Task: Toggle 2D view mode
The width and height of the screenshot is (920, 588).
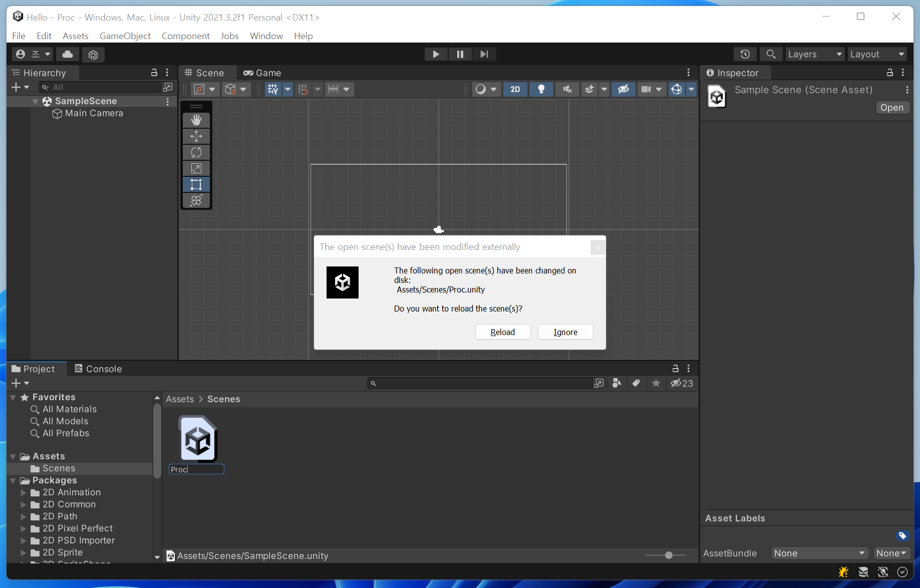Action: coord(515,89)
